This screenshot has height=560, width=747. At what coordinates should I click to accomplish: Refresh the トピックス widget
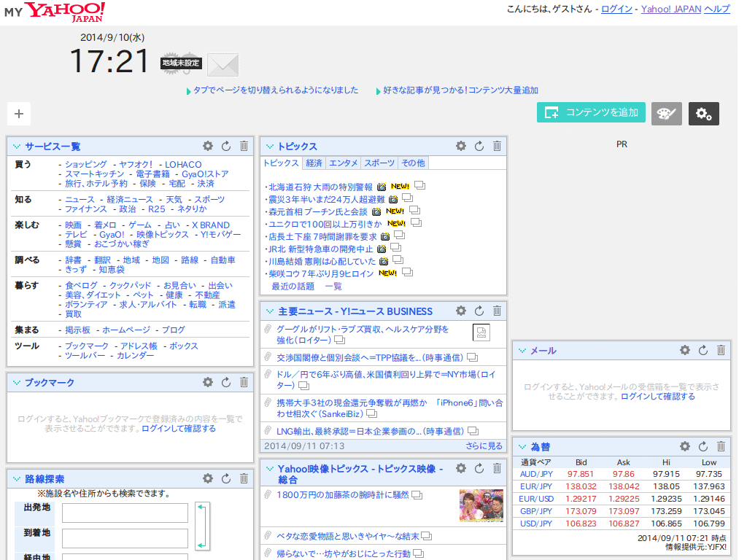[479, 146]
